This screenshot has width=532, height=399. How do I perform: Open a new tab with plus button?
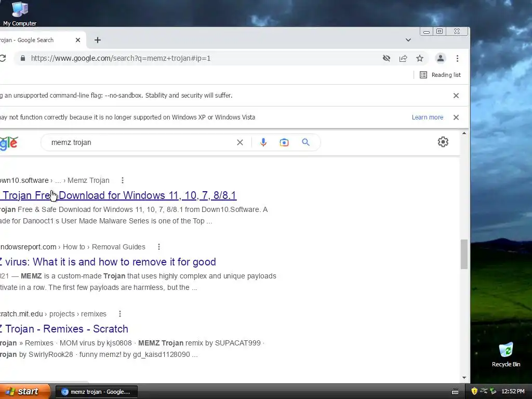tap(98, 40)
